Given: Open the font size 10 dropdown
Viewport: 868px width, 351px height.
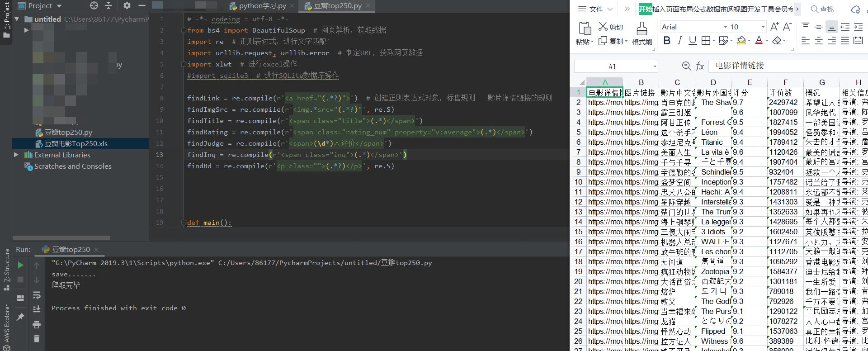Looking at the screenshot, I should (763, 27).
